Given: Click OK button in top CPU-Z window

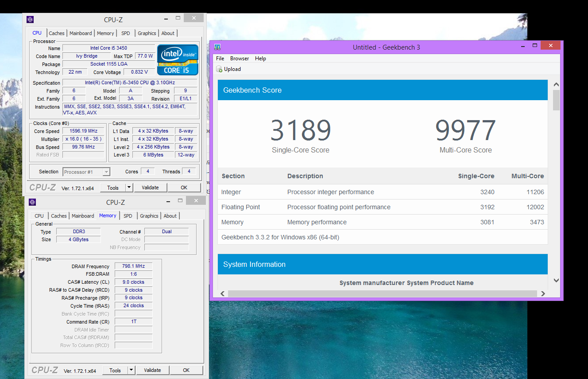Looking at the screenshot, I should pos(184,188).
